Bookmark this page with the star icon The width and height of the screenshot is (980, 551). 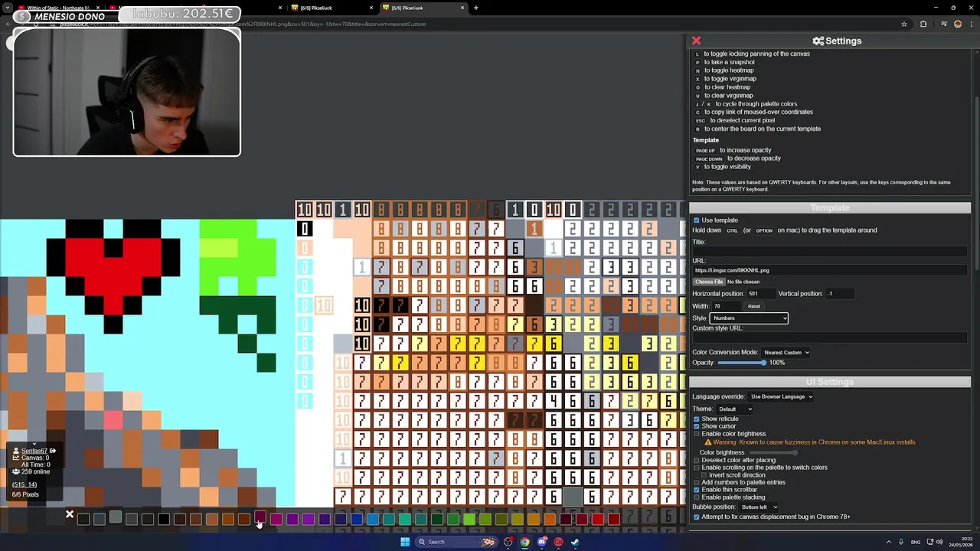tap(904, 24)
